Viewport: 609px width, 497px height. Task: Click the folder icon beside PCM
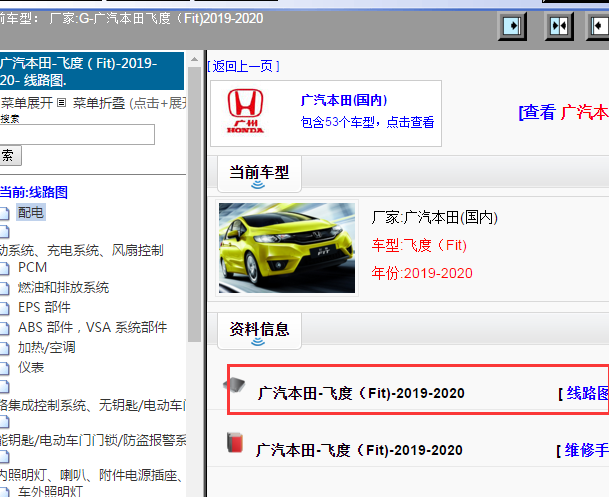(4, 268)
